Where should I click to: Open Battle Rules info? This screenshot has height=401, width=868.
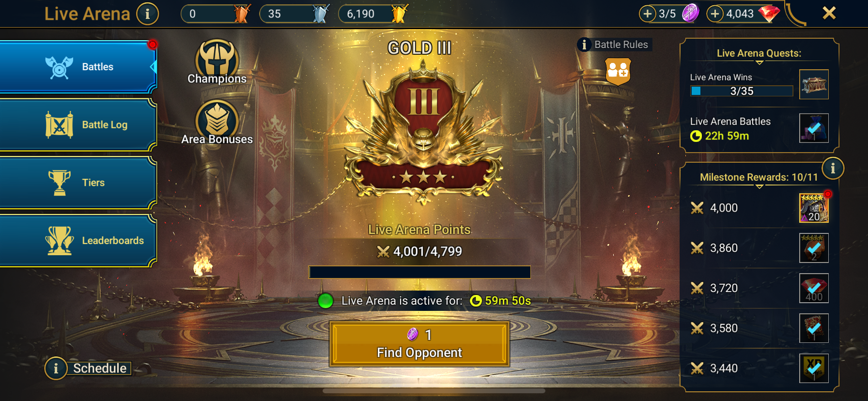click(x=614, y=45)
